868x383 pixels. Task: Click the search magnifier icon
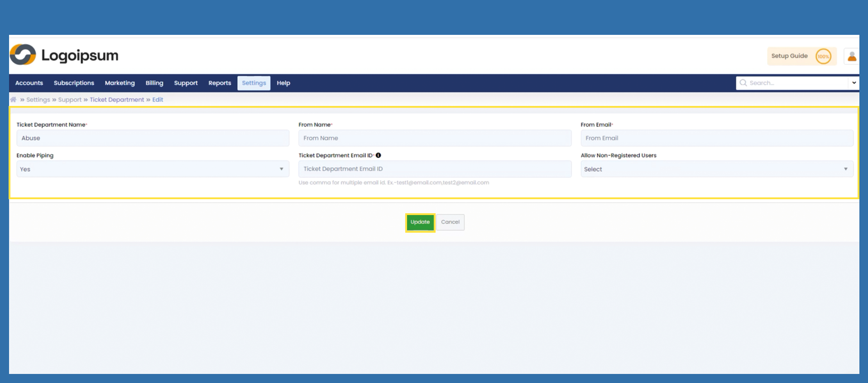point(743,83)
